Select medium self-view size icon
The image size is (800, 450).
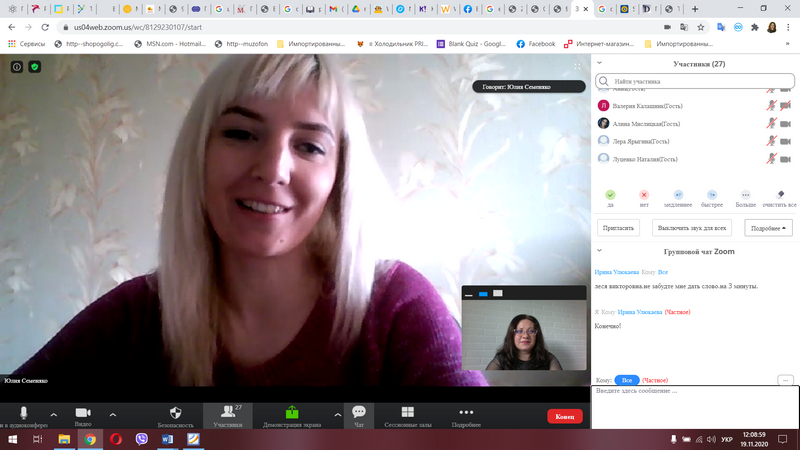pyautogui.click(x=483, y=294)
